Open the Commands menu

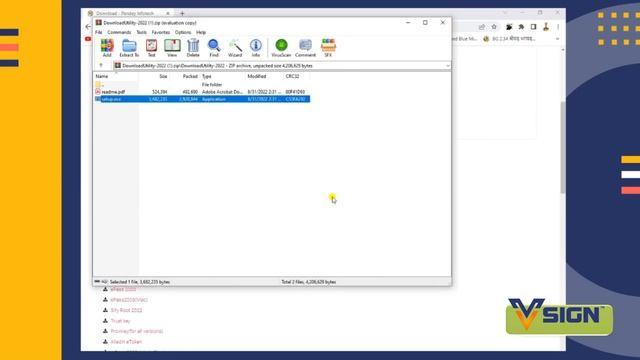(119, 32)
